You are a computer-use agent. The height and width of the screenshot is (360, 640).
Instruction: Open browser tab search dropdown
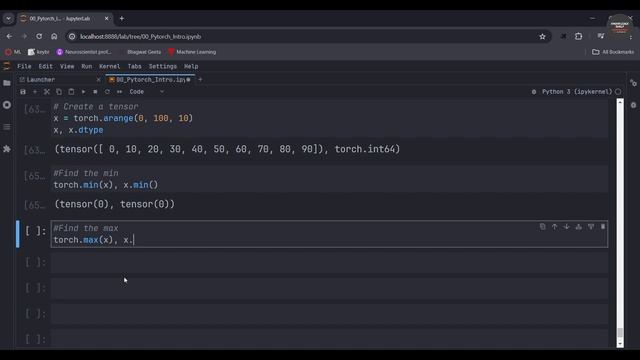pos(8,18)
